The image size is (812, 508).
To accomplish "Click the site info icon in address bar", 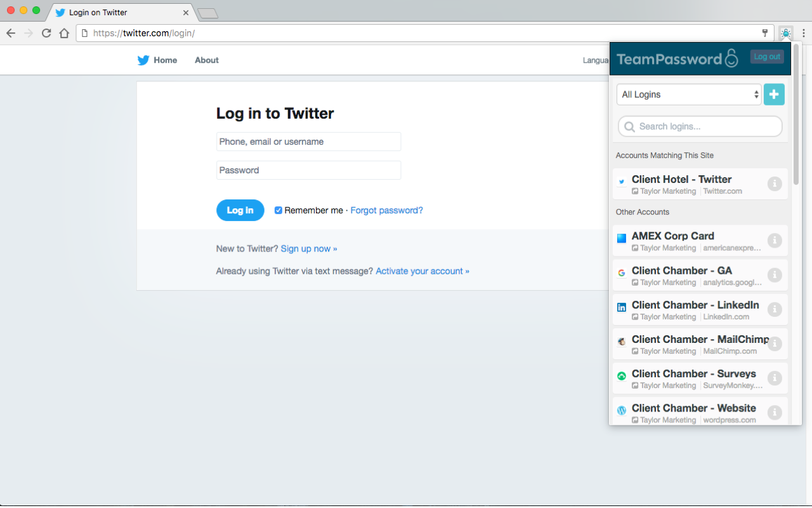I will click(84, 33).
